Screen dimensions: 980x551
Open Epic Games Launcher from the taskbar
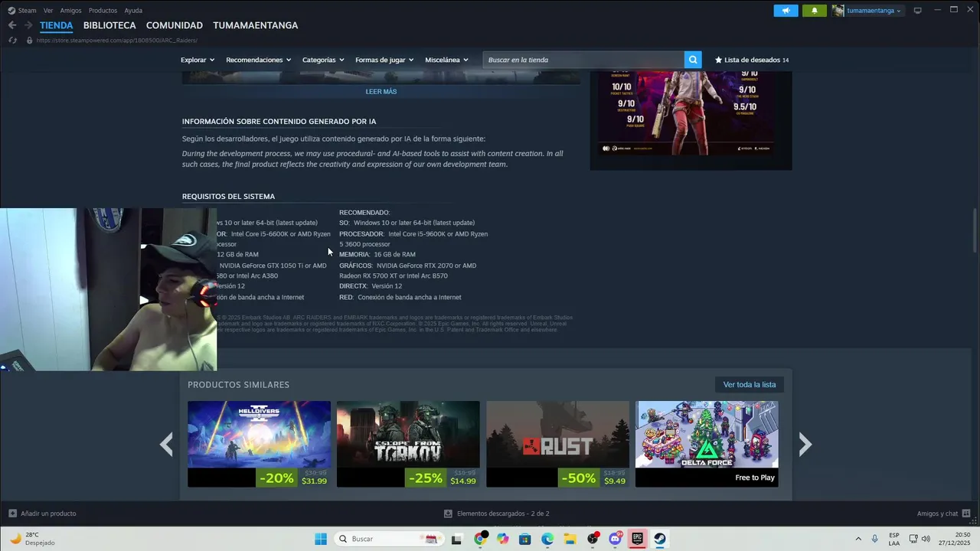637,539
